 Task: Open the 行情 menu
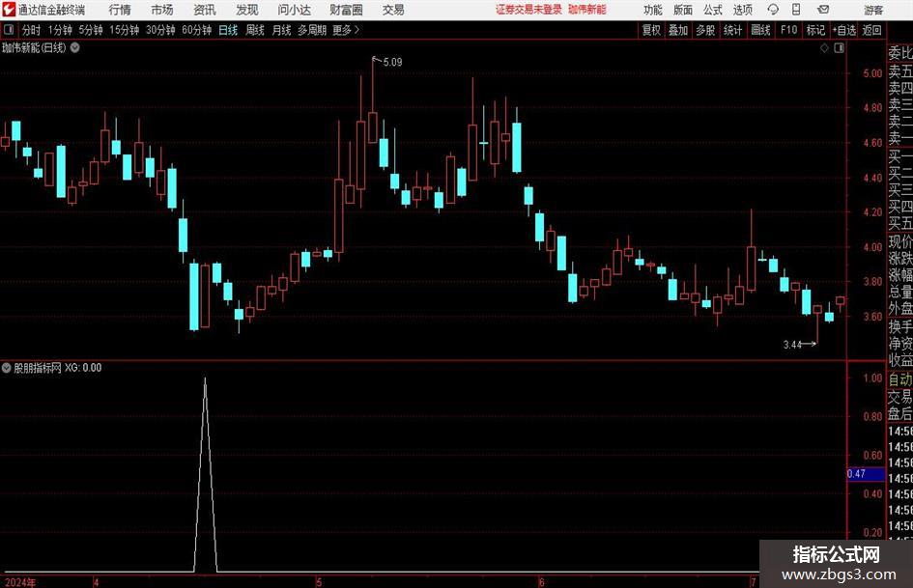point(120,10)
